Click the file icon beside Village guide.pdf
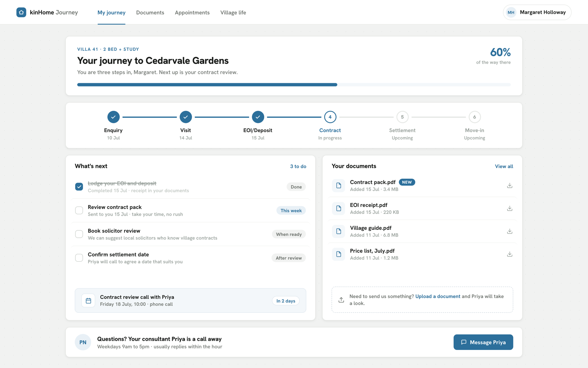The width and height of the screenshot is (588, 368). 338,231
